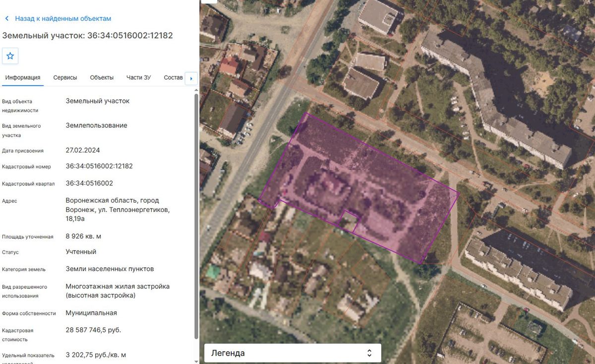595x364 pixels.
Task: Click the date value 27.02.2024
Action: [x=83, y=150]
